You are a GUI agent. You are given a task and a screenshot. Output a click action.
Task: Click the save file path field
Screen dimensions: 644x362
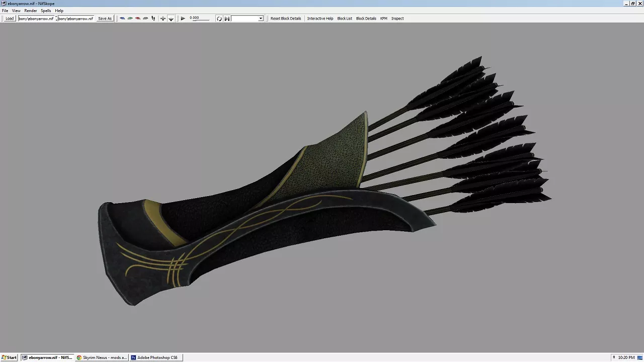75,19
